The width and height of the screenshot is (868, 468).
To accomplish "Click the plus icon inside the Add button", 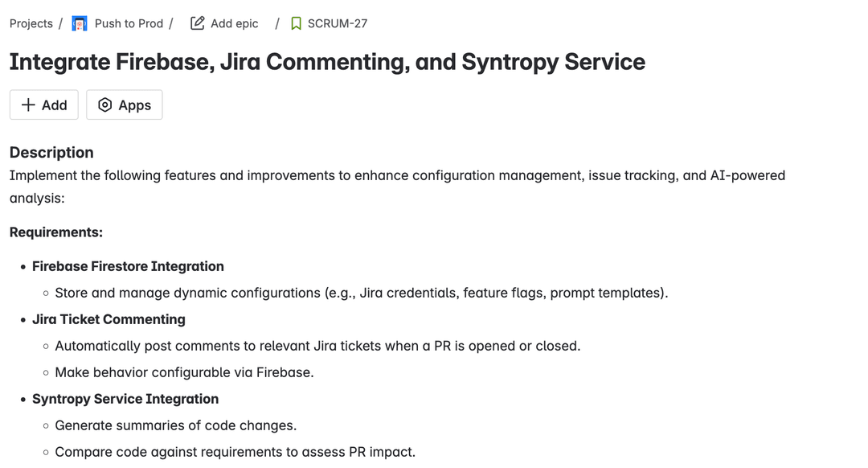I will 27,105.
